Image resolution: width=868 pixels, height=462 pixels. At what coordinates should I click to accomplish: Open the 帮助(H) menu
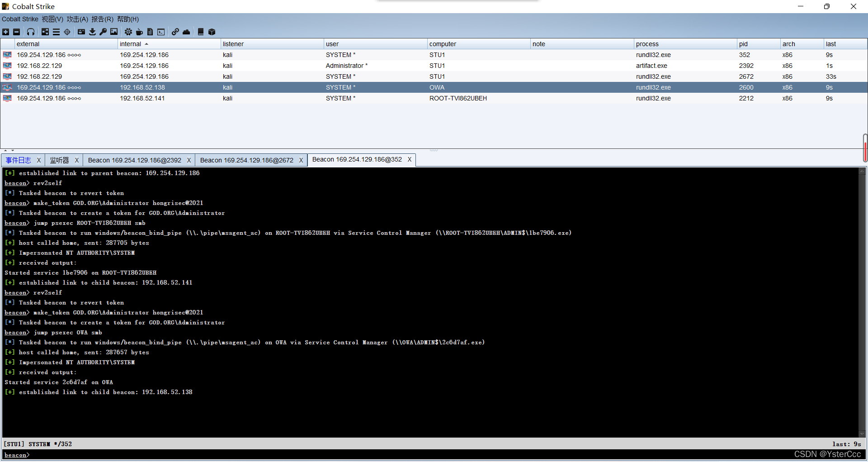coord(128,19)
